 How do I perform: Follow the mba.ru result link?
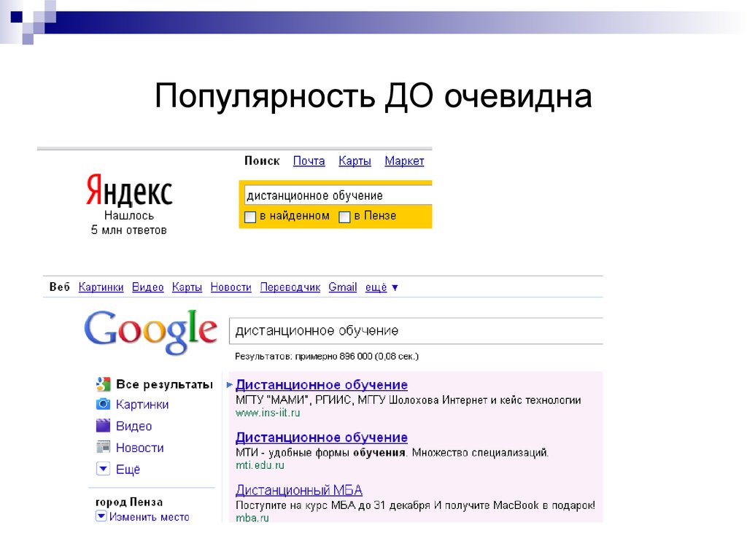point(251,519)
